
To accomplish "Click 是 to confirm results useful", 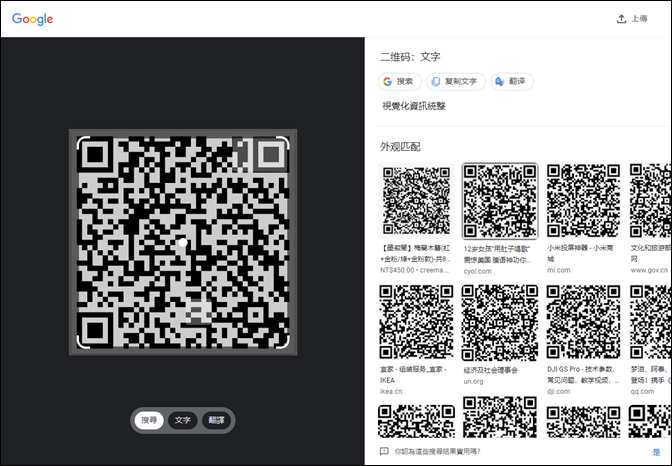I will pyautogui.click(x=656, y=452).
